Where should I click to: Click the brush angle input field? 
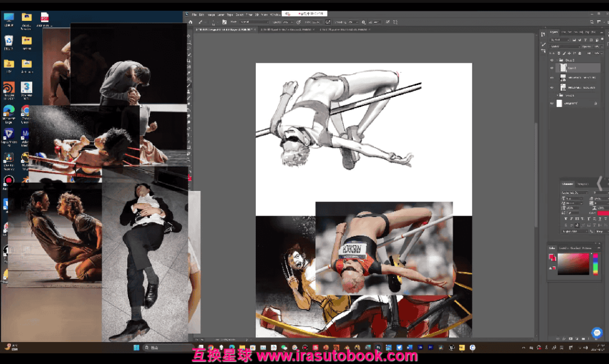[376, 22]
